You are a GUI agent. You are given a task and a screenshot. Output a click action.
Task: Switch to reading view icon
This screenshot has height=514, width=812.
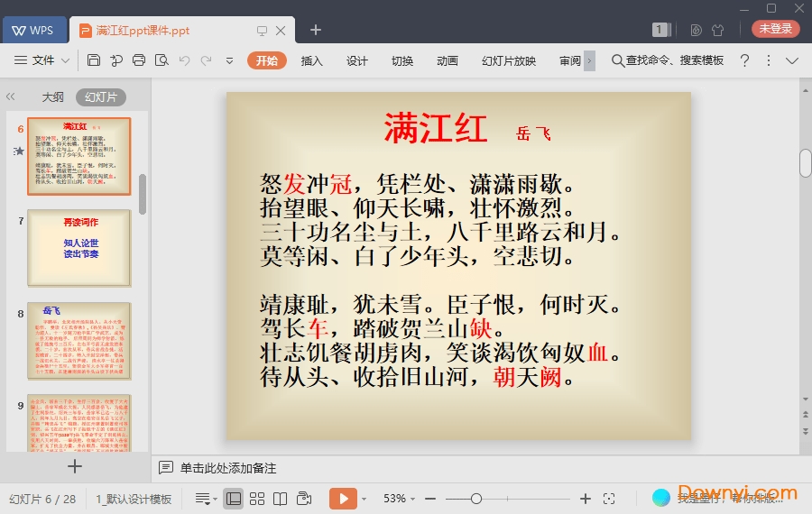click(281, 499)
